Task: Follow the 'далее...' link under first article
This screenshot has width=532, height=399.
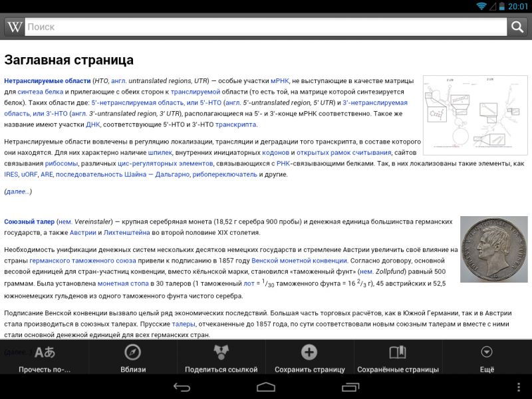Action: pyautogui.click(x=18, y=192)
